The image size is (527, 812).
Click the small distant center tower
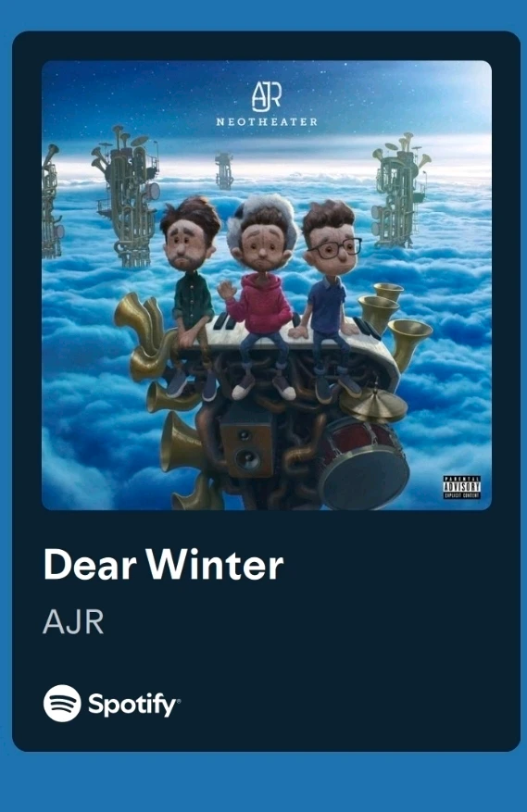(224, 170)
